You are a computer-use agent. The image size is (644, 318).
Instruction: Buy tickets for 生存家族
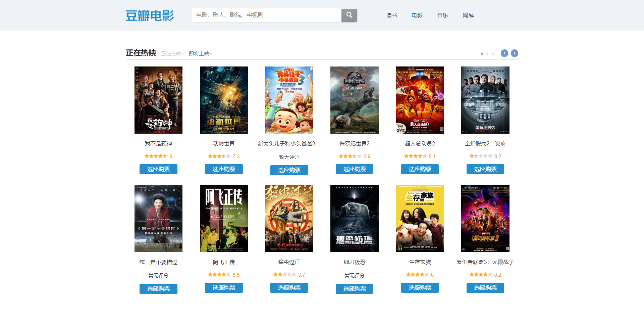tap(420, 288)
